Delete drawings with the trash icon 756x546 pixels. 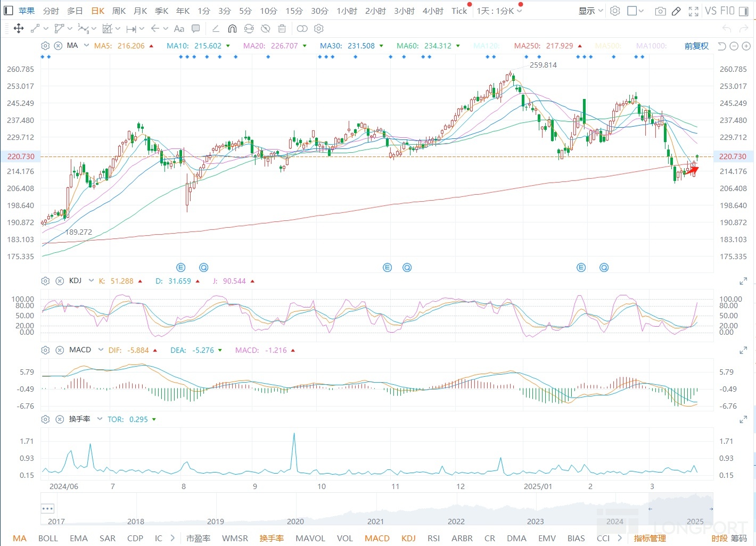(282, 29)
